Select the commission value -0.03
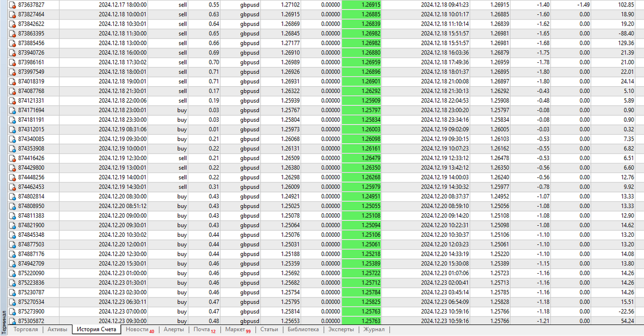This screenshot has width=644, height=336. [543, 130]
